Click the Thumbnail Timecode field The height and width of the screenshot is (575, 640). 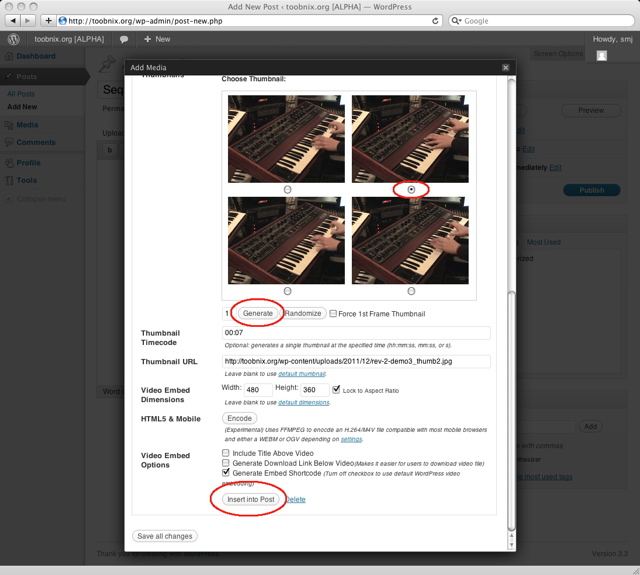pyautogui.click(x=356, y=333)
